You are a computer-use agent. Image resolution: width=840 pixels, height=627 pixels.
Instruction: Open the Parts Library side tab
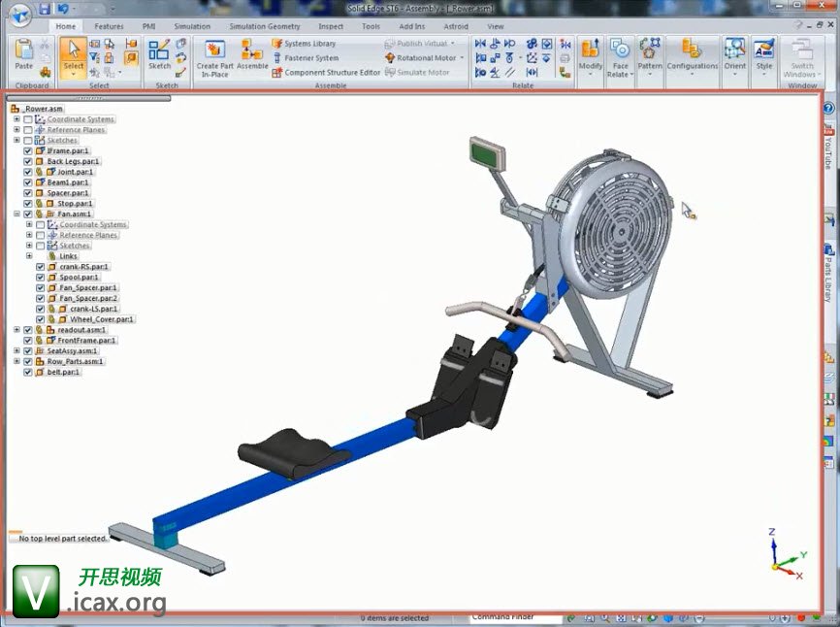[x=828, y=272]
